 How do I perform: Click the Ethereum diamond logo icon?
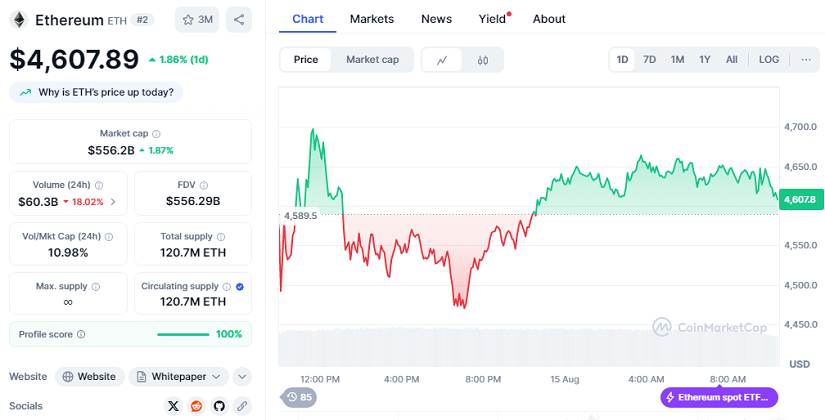click(x=18, y=20)
